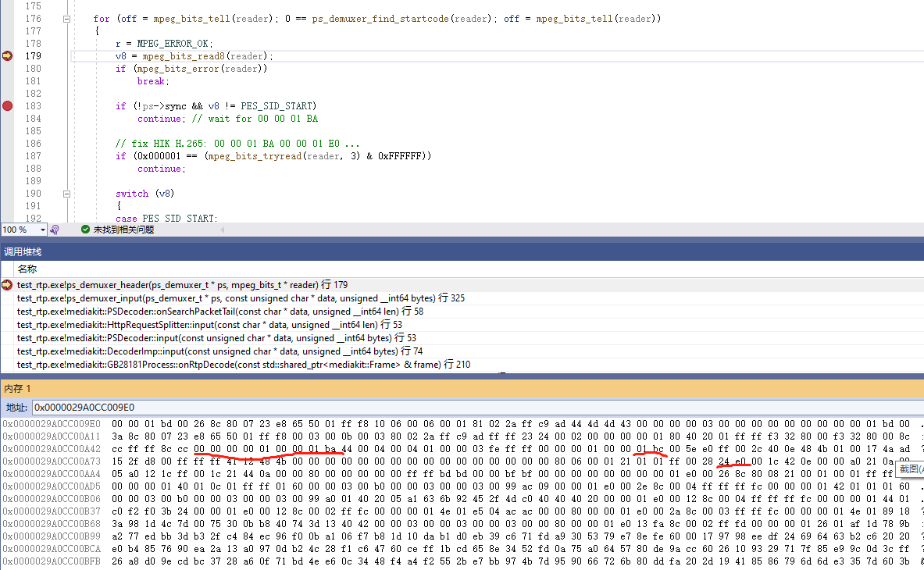The height and width of the screenshot is (570, 924).
Task: Click the 截图 screenshot tool button
Action: point(911,469)
